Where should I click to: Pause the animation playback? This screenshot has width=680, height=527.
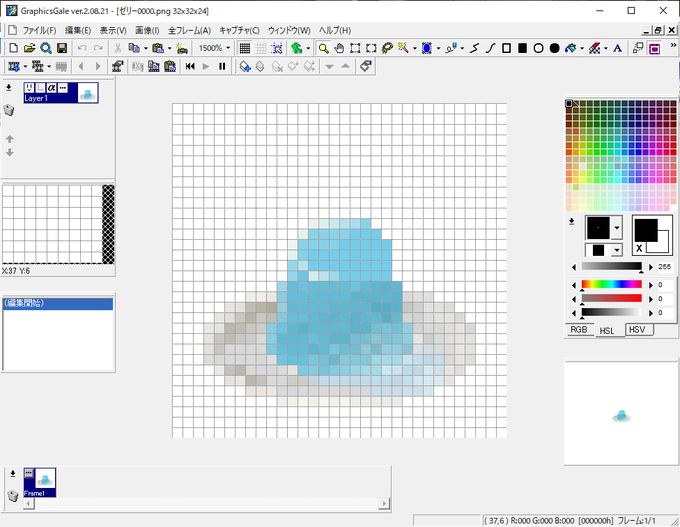tap(222, 66)
